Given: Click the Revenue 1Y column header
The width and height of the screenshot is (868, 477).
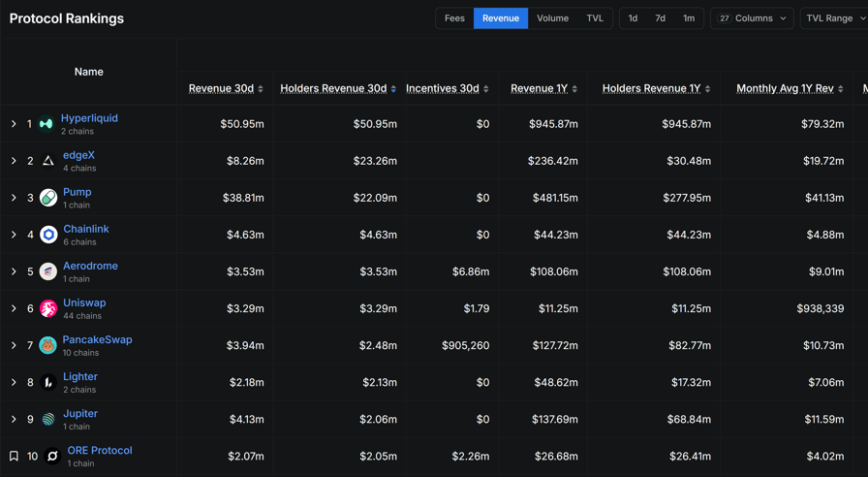Looking at the screenshot, I should point(540,88).
